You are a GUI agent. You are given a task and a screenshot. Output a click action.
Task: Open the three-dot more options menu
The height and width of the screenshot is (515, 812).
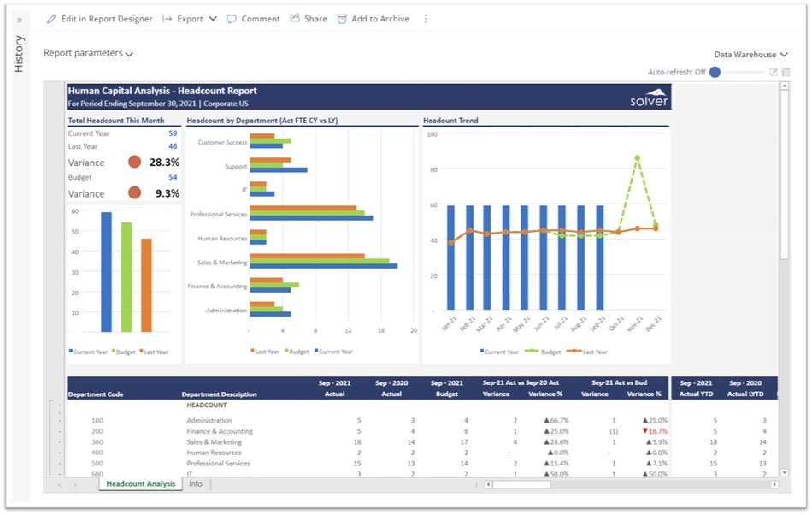(426, 19)
